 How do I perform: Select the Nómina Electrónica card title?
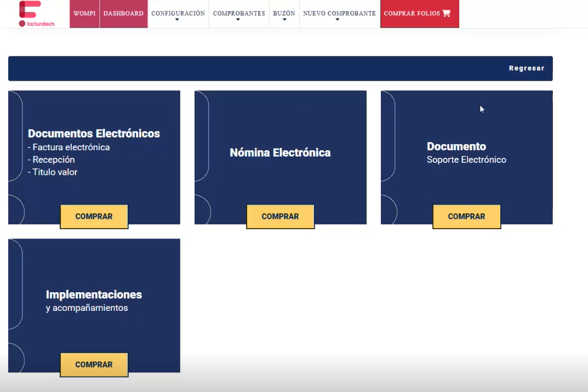pos(280,152)
